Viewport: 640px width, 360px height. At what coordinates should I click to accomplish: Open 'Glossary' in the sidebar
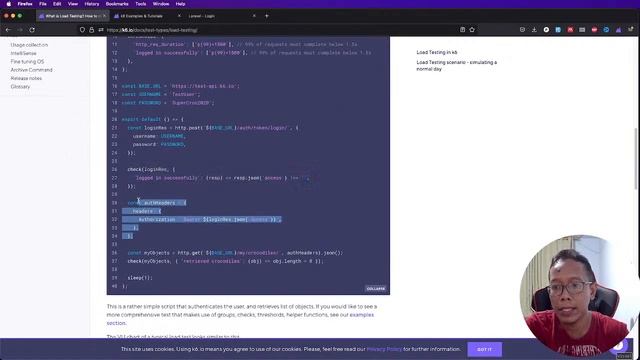(20, 87)
